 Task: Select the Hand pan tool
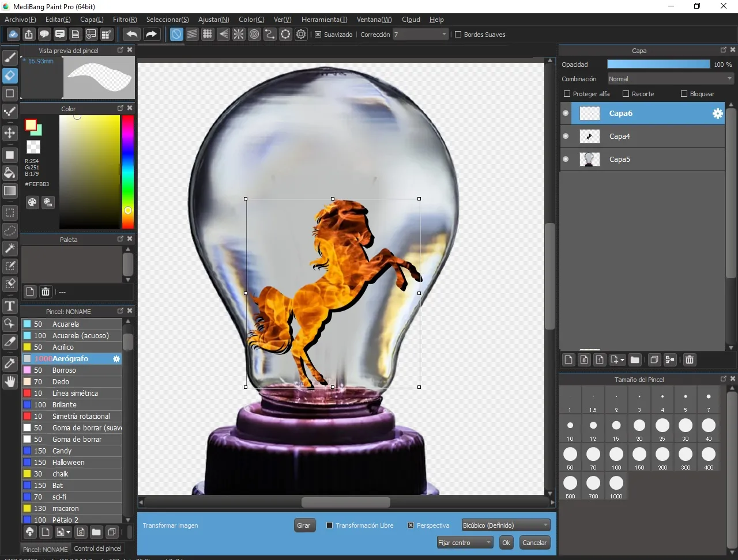pos(10,381)
